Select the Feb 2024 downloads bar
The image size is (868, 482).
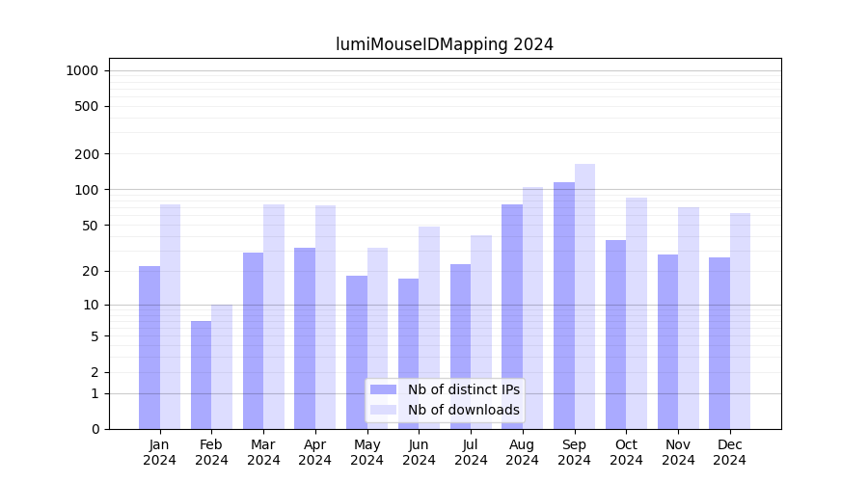(x=222, y=366)
